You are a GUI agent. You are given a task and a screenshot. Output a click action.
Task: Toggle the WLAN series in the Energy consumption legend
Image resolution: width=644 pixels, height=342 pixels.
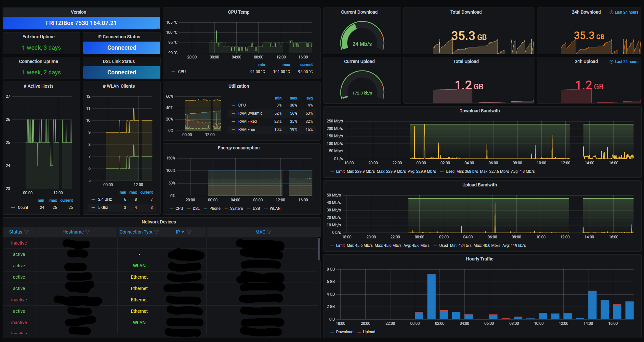click(x=275, y=209)
